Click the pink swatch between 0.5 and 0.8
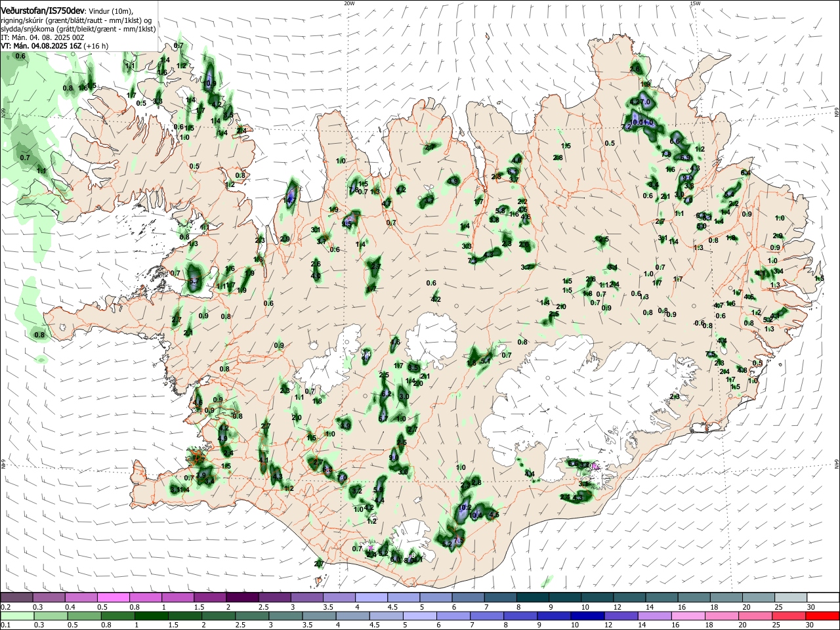840x630 pixels. (x=113, y=597)
